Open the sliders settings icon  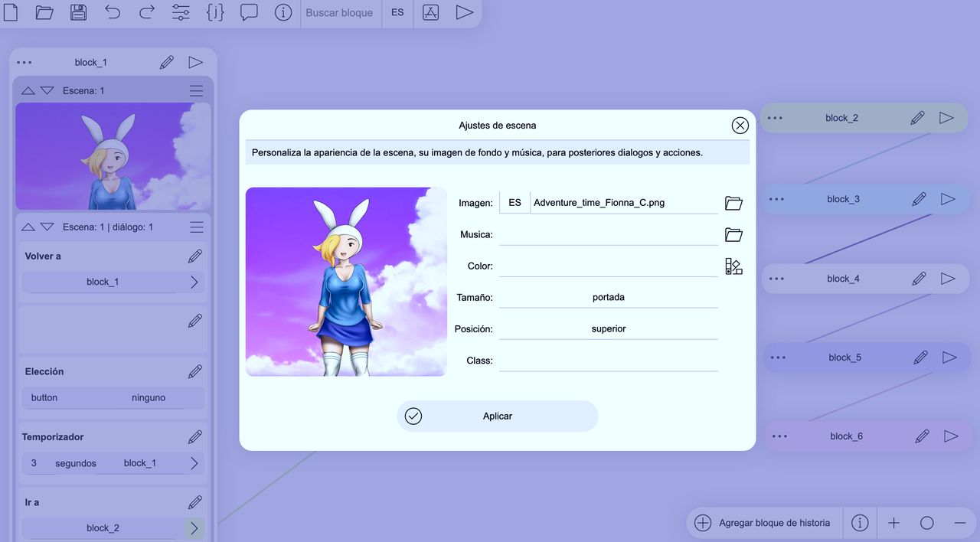click(x=181, y=12)
